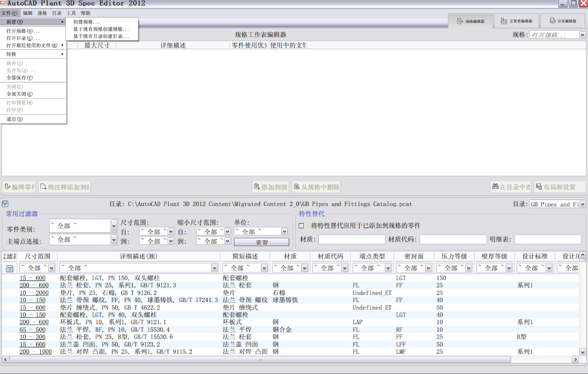The height and width of the screenshot is (374, 588).
Task: Click the 材质代码 input field
Action: click(453, 239)
